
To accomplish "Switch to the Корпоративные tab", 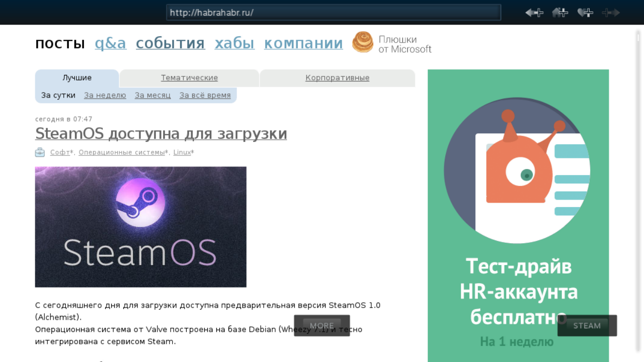I will (x=338, y=78).
